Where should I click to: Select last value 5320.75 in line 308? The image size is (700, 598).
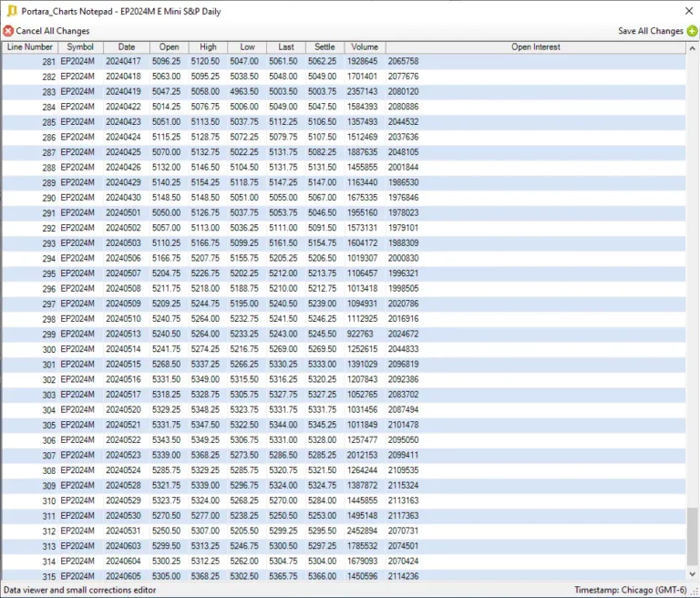(283, 470)
